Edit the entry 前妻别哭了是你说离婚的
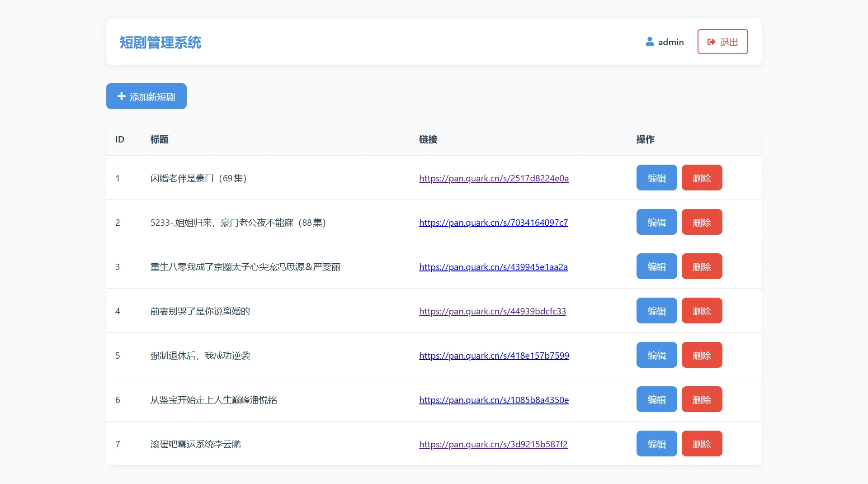868x484 pixels. click(656, 311)
